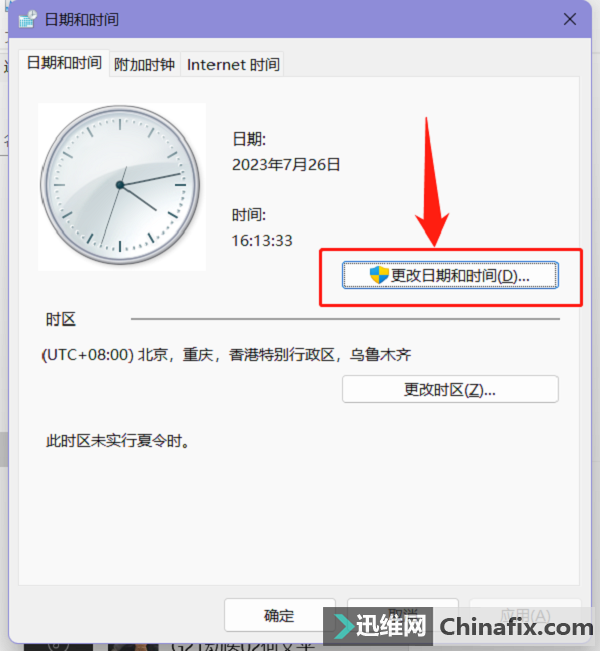Click the Chinafix.com watermark text
Screen dimensions: 600x651
517,627
